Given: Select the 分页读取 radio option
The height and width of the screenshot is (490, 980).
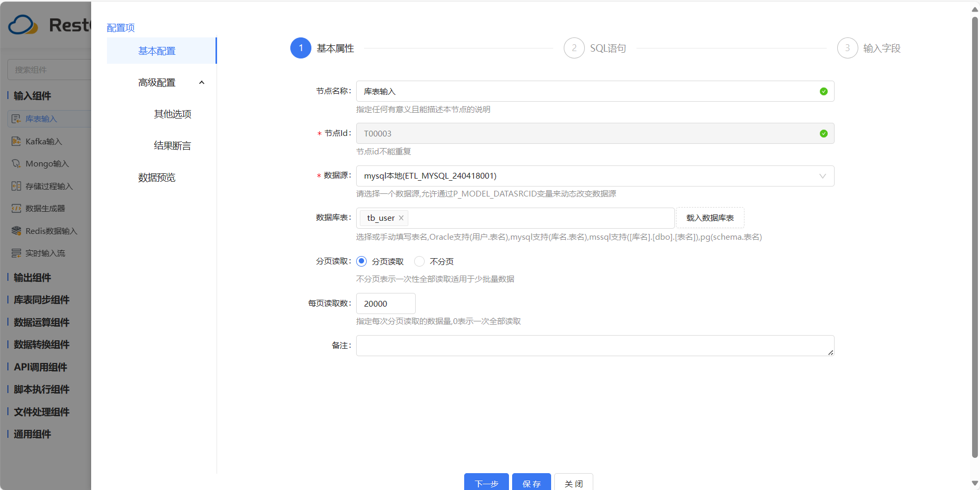Looking at the screenshot, I should [361, 261].
